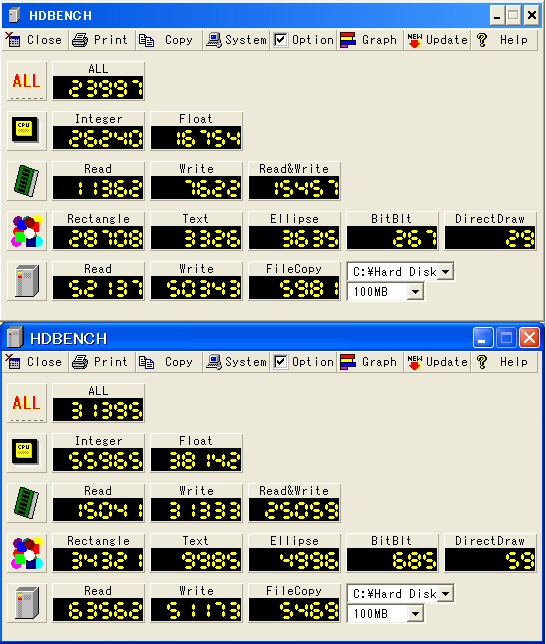
Task: Expand C:¥Hard Disk dropdown in top window
Action: point(445,271)
